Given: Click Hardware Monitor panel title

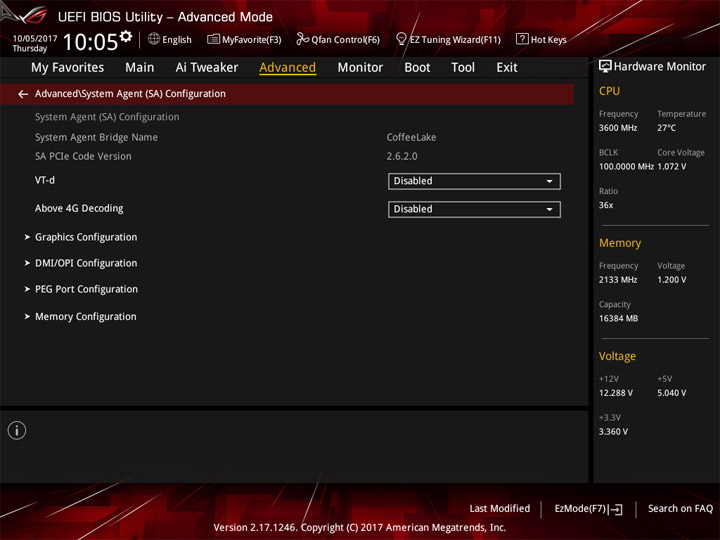Looking at the screenshot, I should pyautogui.click(x=660, y=67).
